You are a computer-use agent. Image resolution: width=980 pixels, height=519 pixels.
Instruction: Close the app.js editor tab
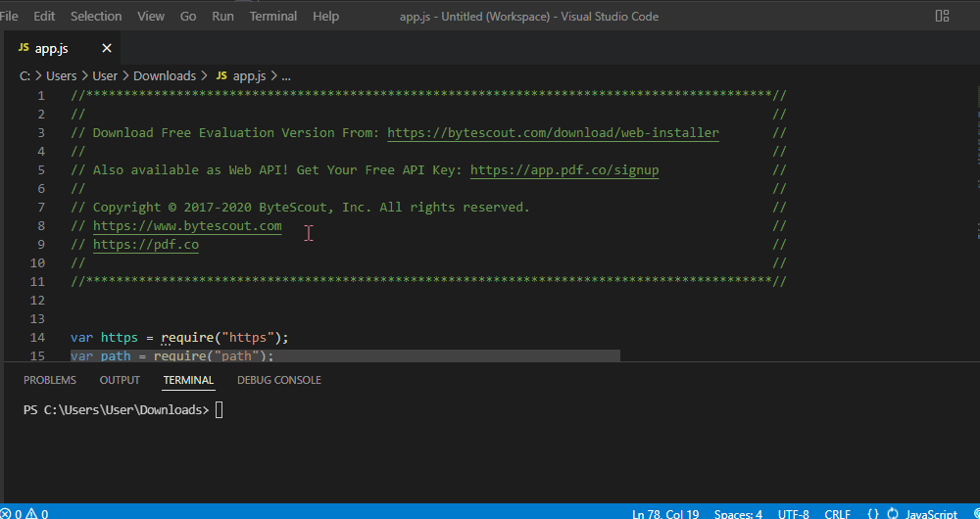coord(107,49)
